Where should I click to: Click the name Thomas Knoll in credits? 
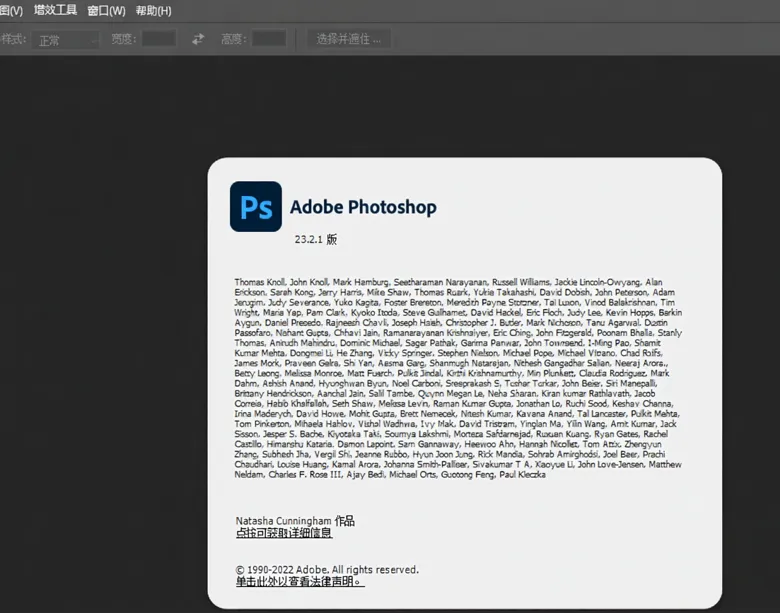tap(259, 282)
